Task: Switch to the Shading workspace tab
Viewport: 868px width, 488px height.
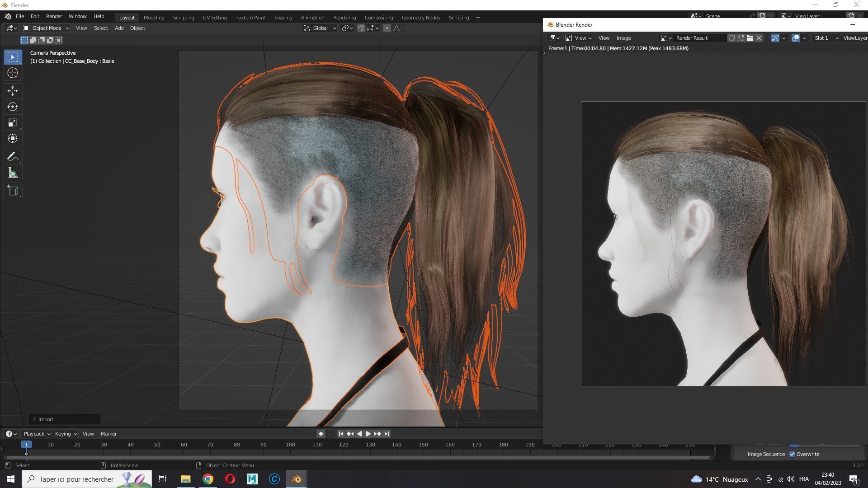Action: (283, 17)
